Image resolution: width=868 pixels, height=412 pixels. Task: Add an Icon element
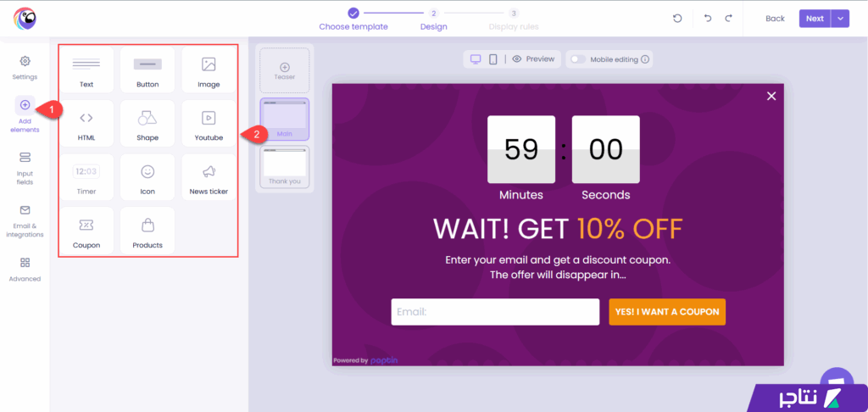tap(147, 177)
